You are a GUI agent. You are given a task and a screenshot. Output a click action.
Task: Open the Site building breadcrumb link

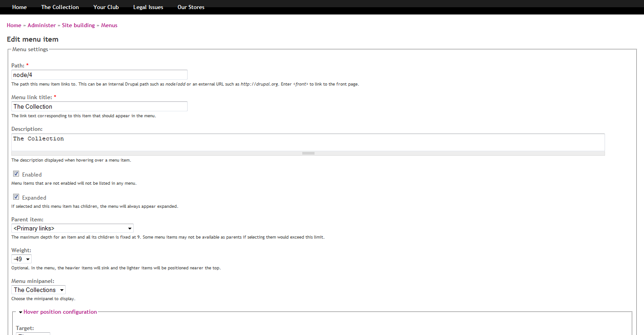78,25
